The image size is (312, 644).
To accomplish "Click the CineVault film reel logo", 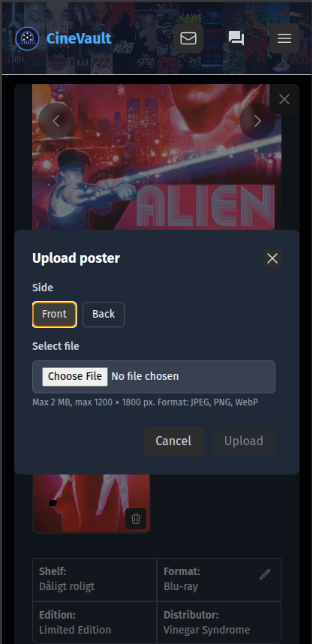I will click(27, 39).
